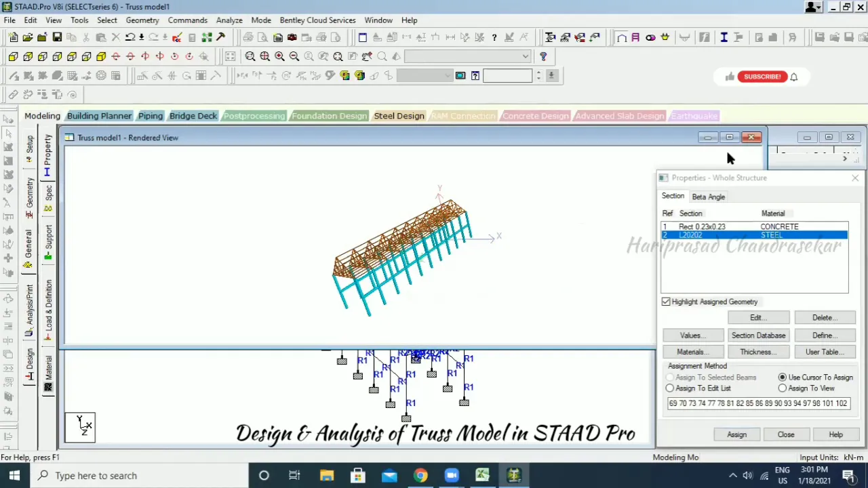Select Assign To View radio button

pyautogui.click(x=783, y=388)
